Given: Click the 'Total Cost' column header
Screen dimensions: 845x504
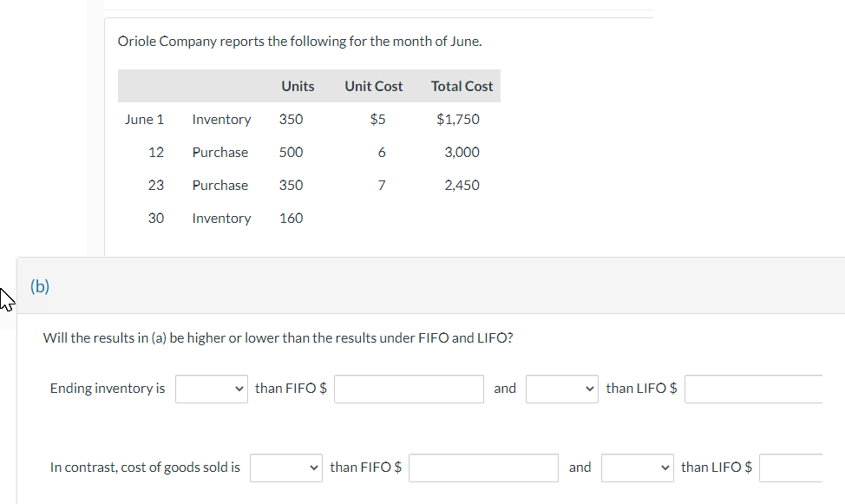Looking at the screenshot, I should [x=461, y=86].
